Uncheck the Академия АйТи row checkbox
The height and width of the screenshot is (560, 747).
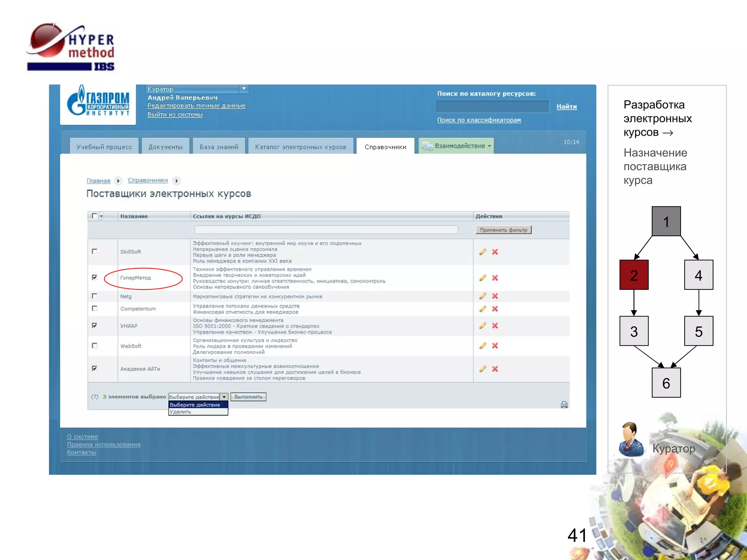(x=94, y=369)
